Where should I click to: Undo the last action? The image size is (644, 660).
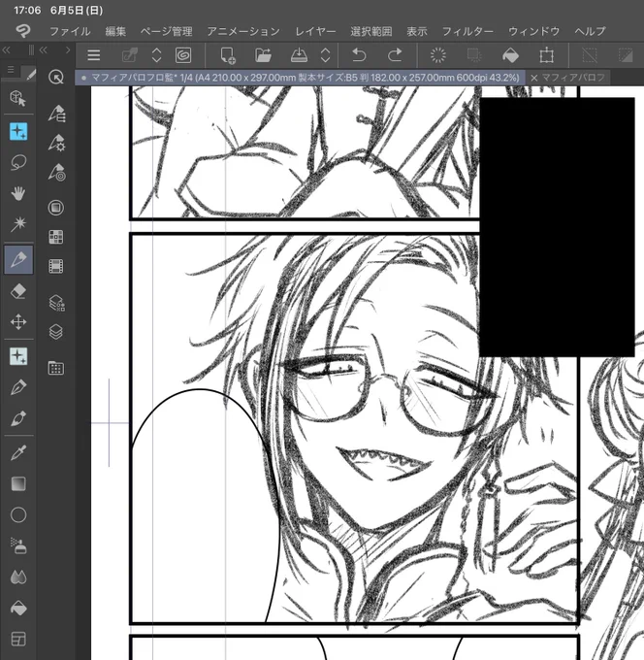tap(359, 55)
